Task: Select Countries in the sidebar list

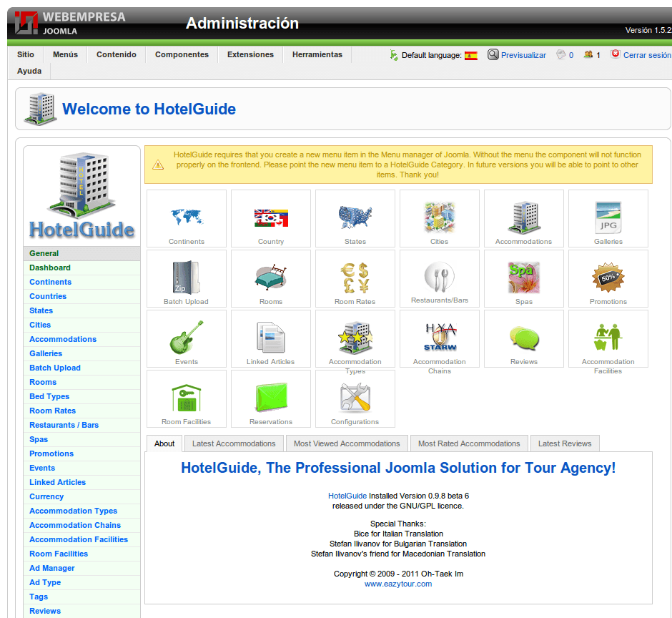Action: pyautogui.click(x=82, y=296)
